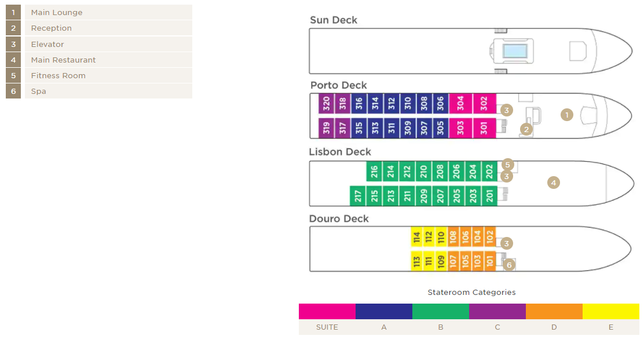
Task: Click the Main Lounge marker on Porto Deck
Action: pos(567,115)
